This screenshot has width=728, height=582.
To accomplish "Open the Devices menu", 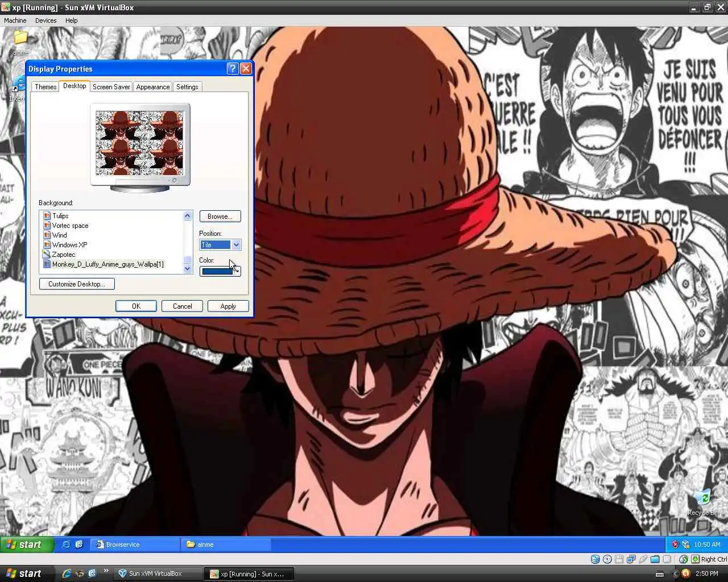I will [x=45, y=20].
